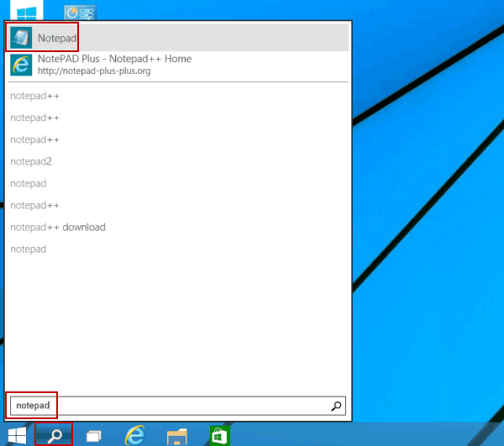Choose the "notepad2" search suggestion
The width and height of the screenshot is (504, 446).
pos(31,161)
